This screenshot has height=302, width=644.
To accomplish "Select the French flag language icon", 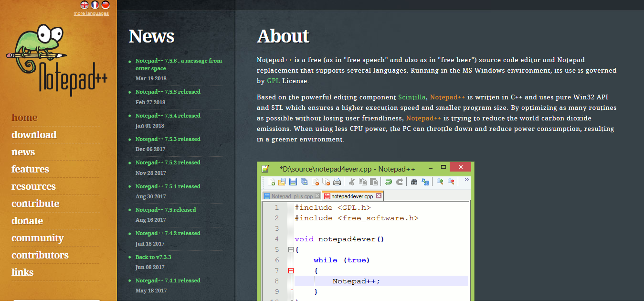I will [x=94, y=6].
